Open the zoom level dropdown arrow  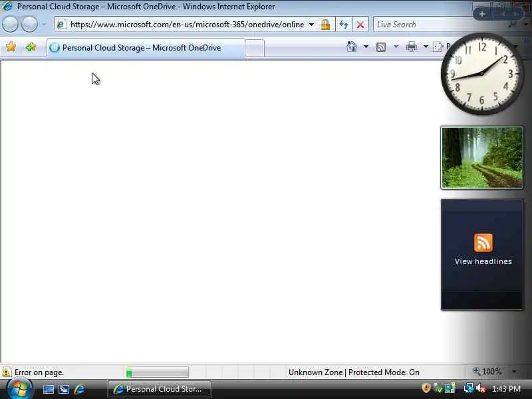514,372
